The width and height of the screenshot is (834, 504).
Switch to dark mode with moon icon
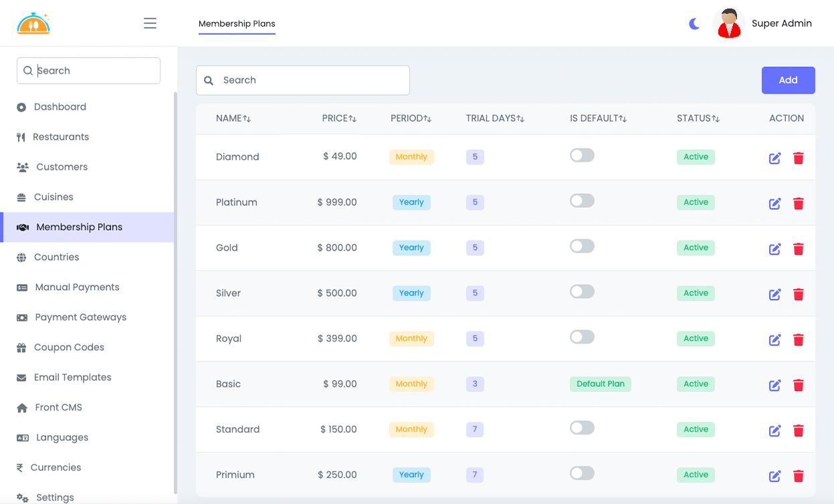[694, 24]
